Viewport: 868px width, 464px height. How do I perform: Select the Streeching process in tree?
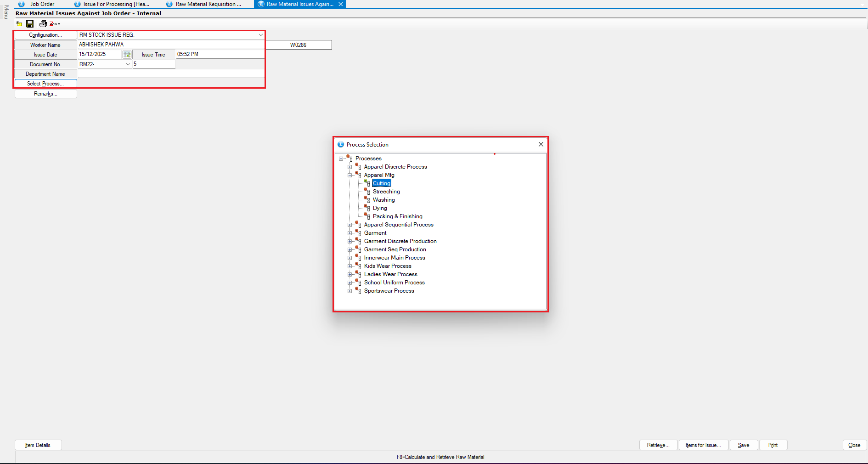click(386, 192)
